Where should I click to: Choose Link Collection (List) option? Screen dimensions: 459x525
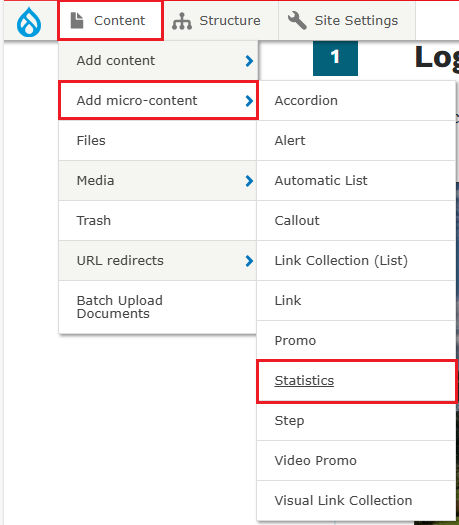point(356,260)
